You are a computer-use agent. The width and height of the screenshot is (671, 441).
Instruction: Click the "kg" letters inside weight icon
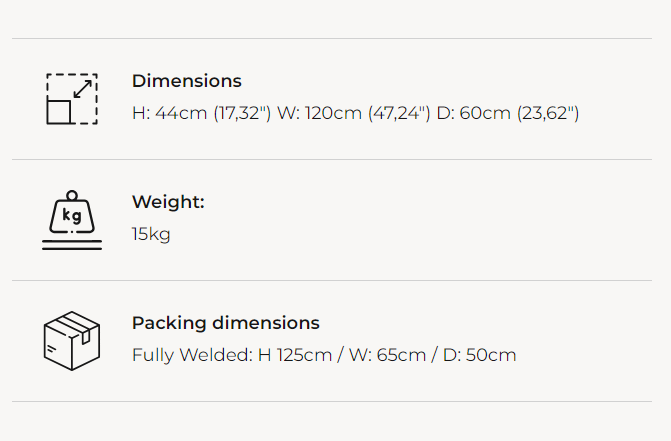(x=72, y=215)
